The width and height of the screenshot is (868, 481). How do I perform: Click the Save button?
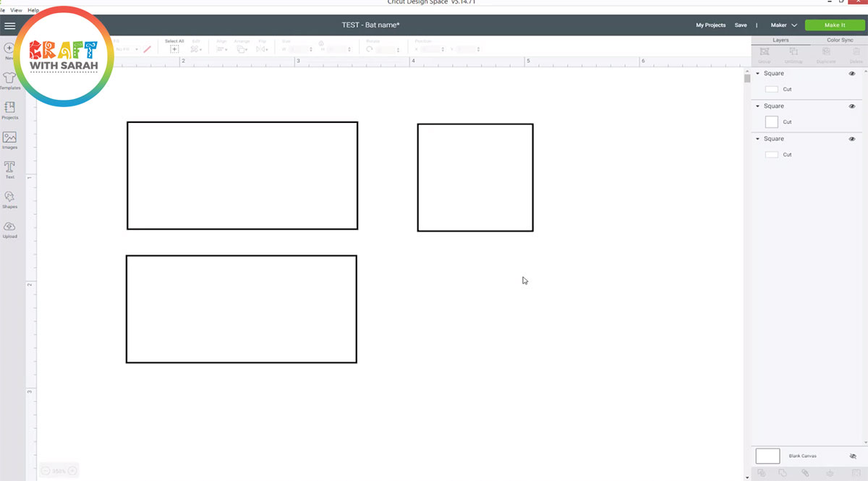[741, 25]
